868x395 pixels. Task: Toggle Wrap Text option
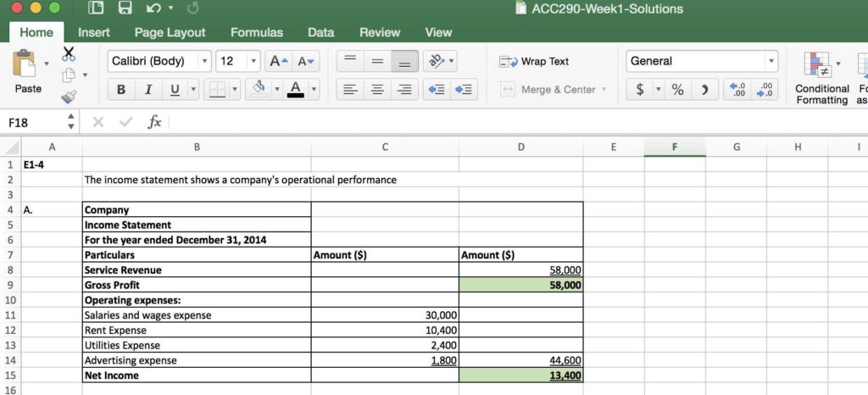pyautogui.click(x=536, y=61)
